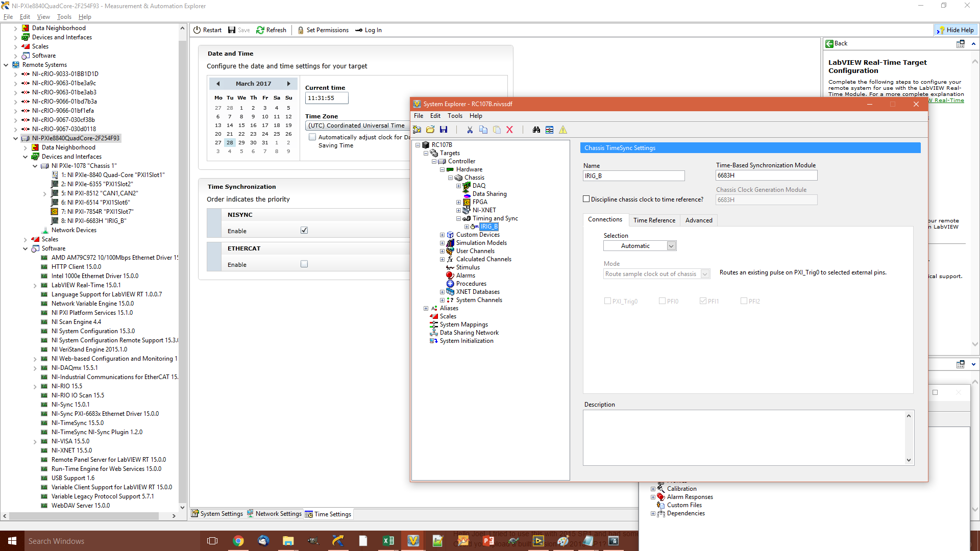Viewport: 980px width, 551px height.
Task: Go to previous month in calendar
Action: [218, 84]
